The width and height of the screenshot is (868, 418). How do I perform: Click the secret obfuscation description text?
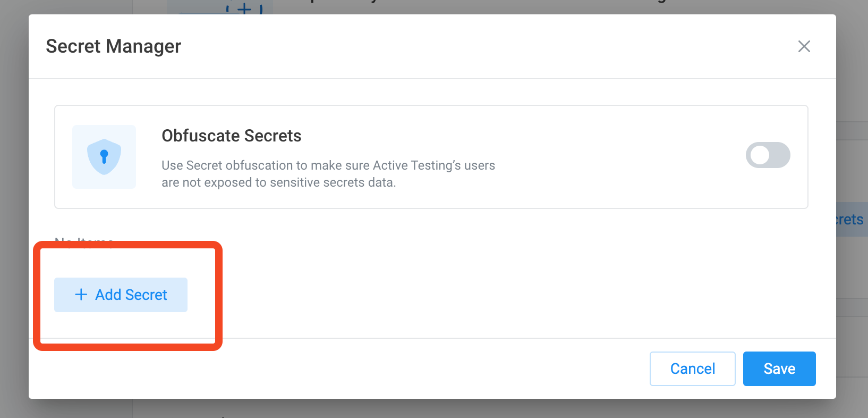pyautogui.click(x=328, y=174)
